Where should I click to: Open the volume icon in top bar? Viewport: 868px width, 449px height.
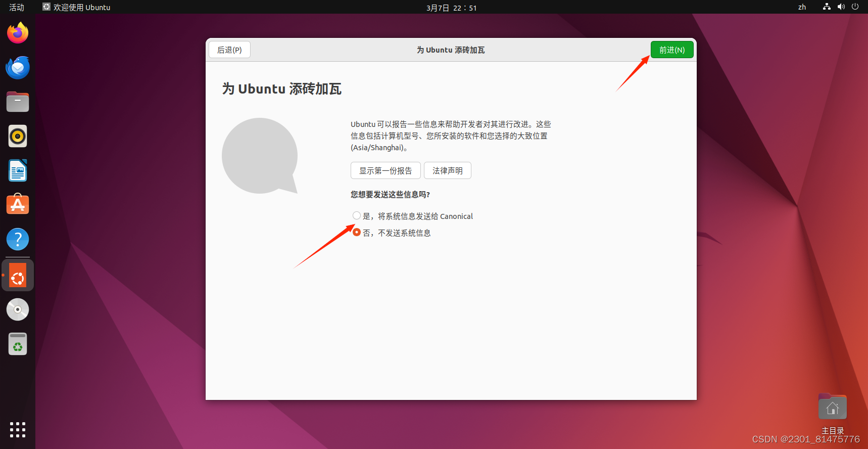point(841,7)
